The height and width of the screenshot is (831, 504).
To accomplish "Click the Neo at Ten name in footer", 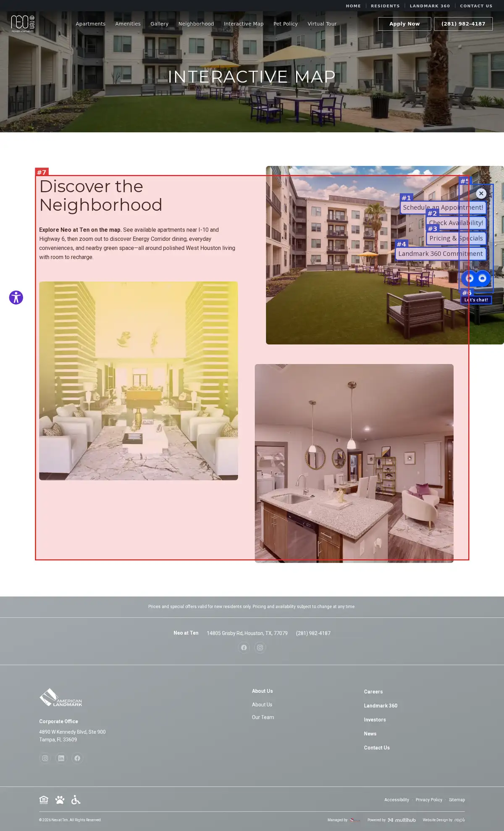I will [x=186, y=633].
